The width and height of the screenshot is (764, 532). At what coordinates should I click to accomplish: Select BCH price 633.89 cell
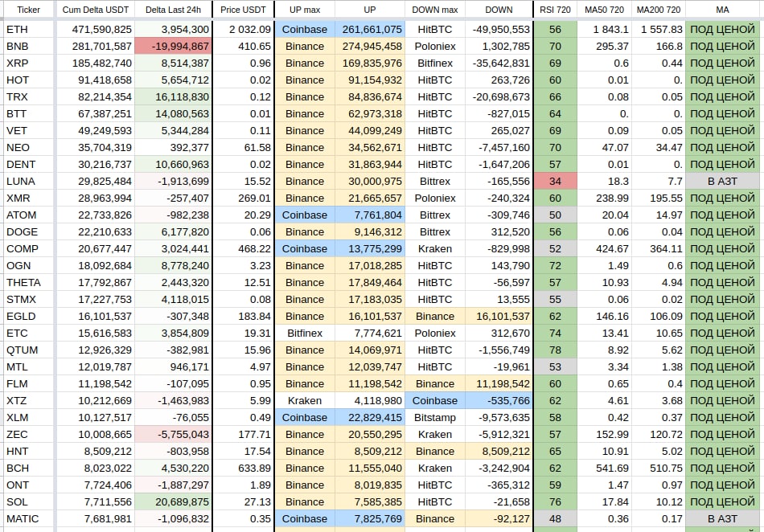click(x=243, y=469)
